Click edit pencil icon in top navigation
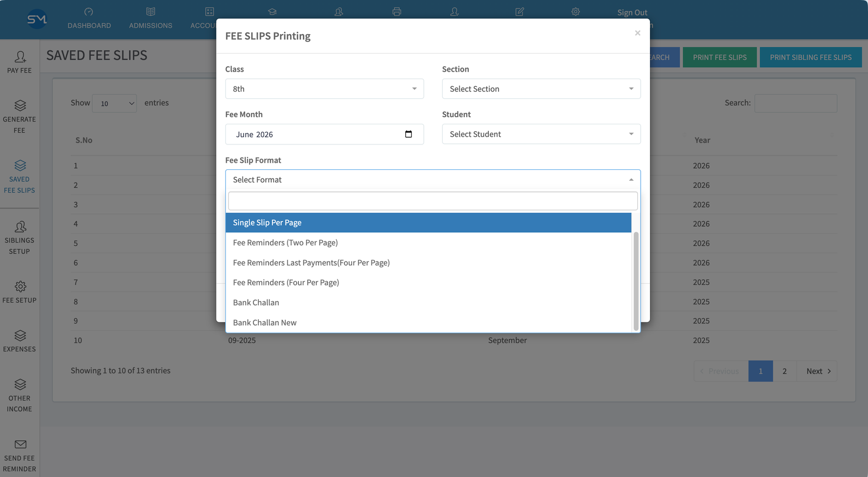The height and width of the screenshot is (477, 868). click(x=520, y=11)
